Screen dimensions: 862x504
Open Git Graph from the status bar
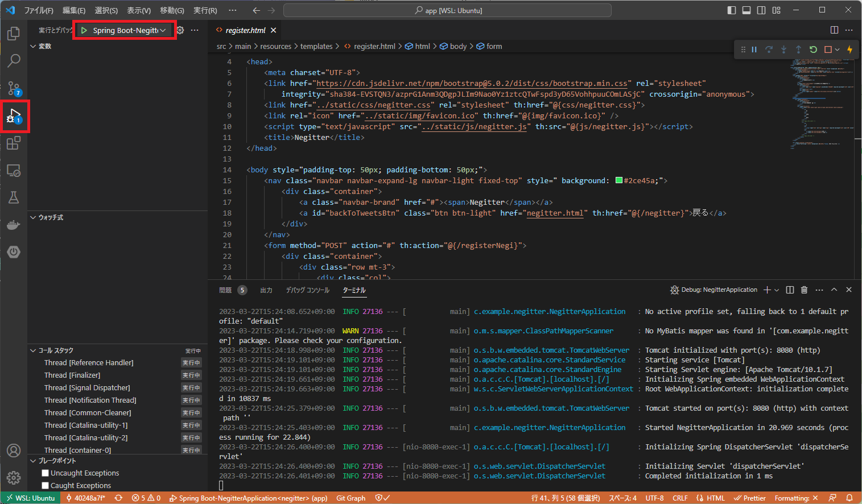pyautogui.click(x=350, y=497)
